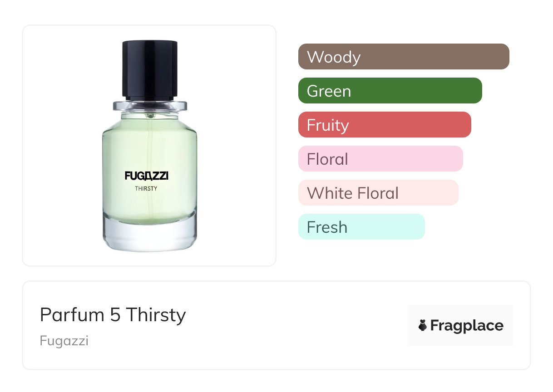Click the Fresh accord bar

361,227
